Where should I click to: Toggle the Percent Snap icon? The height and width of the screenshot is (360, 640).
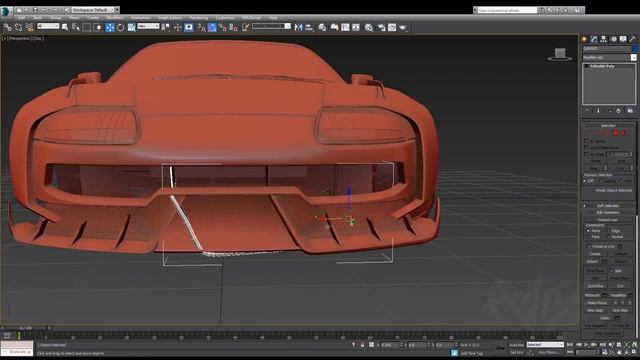pyautogui.click(x=222, y=27)
